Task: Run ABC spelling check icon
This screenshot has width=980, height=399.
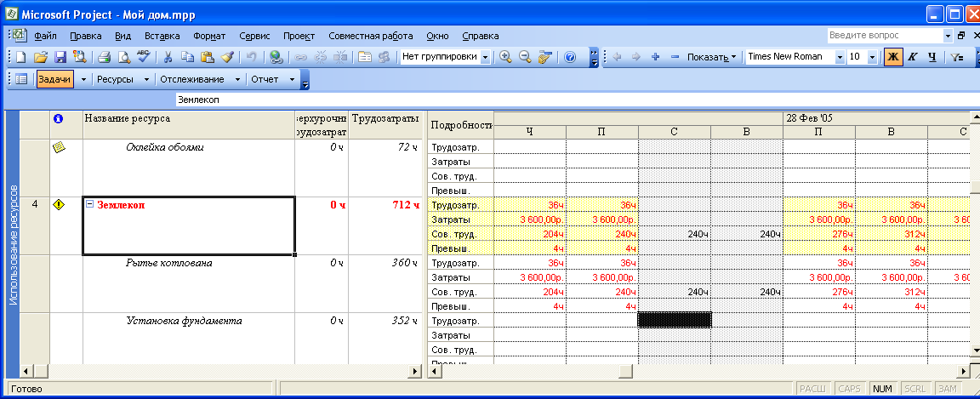Action: 143,57
